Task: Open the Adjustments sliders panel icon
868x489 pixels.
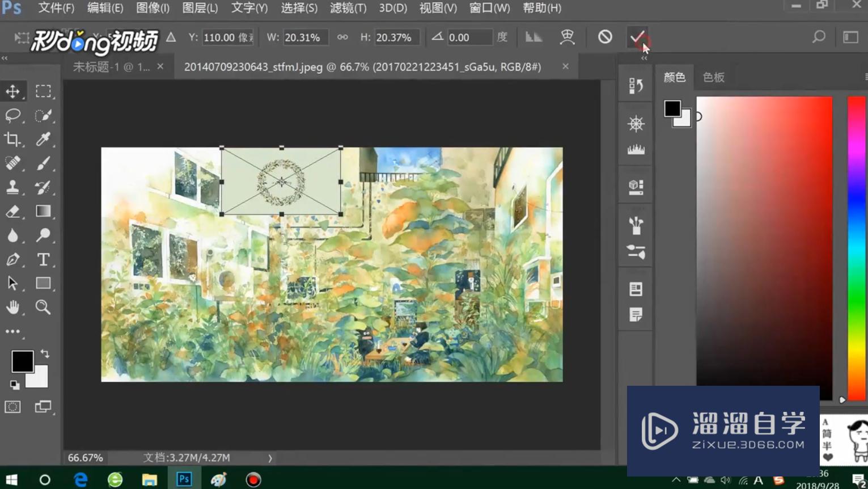Action: 636,251
